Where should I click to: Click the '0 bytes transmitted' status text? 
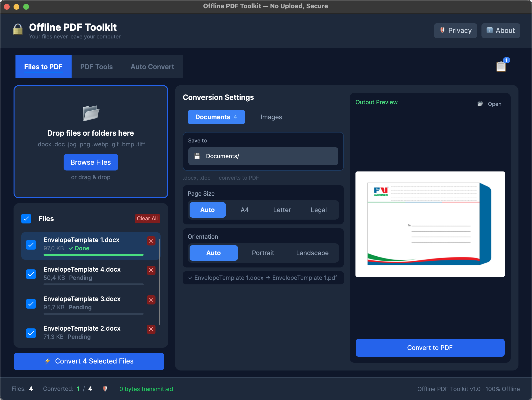pos(146,389)
